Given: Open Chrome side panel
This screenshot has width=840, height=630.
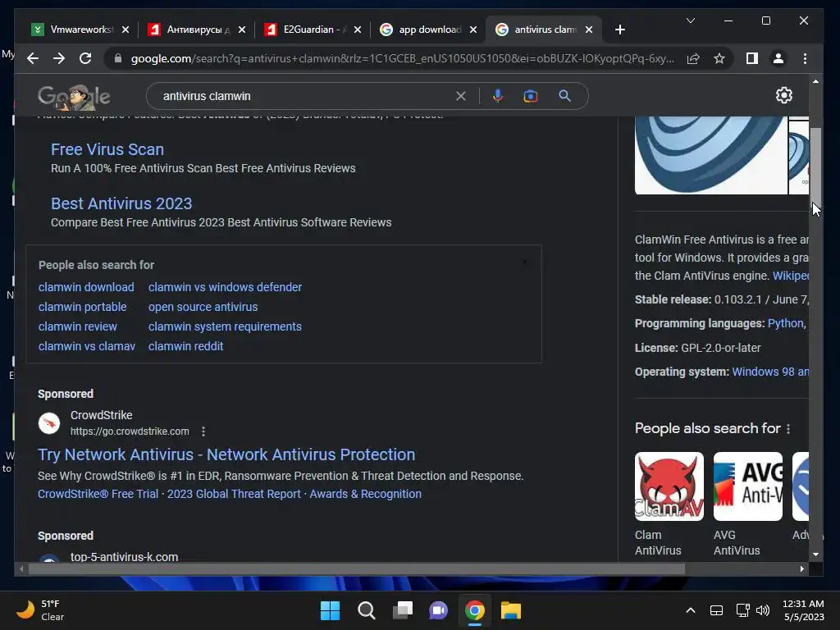Looking at the screenshot, I should click(x=752, y=58).
